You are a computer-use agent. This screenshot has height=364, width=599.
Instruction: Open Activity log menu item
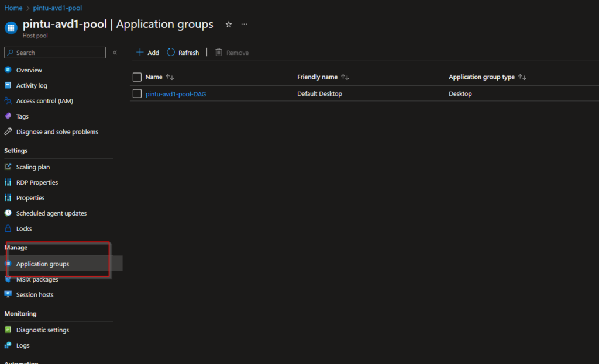tap(32, 85)
